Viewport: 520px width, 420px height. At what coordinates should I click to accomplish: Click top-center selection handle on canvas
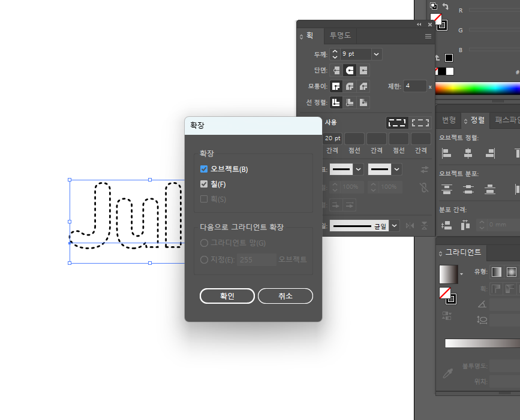[150, 180]
